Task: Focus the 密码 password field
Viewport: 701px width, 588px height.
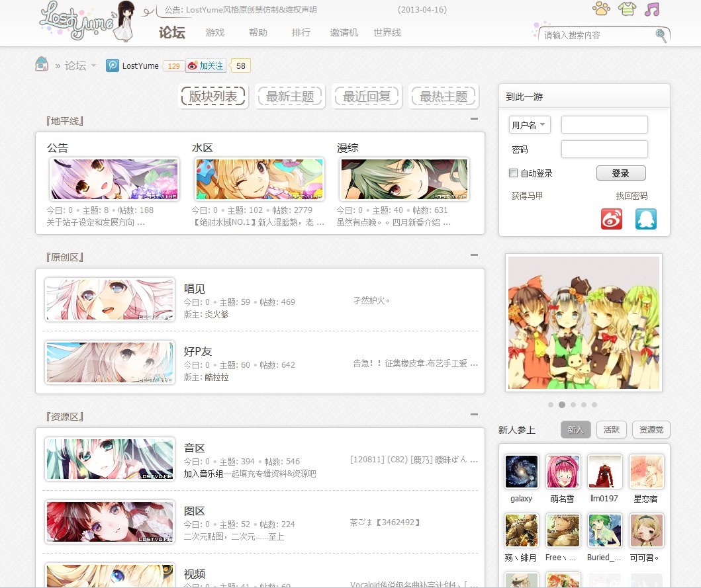Action: click(x=604, y=149)
